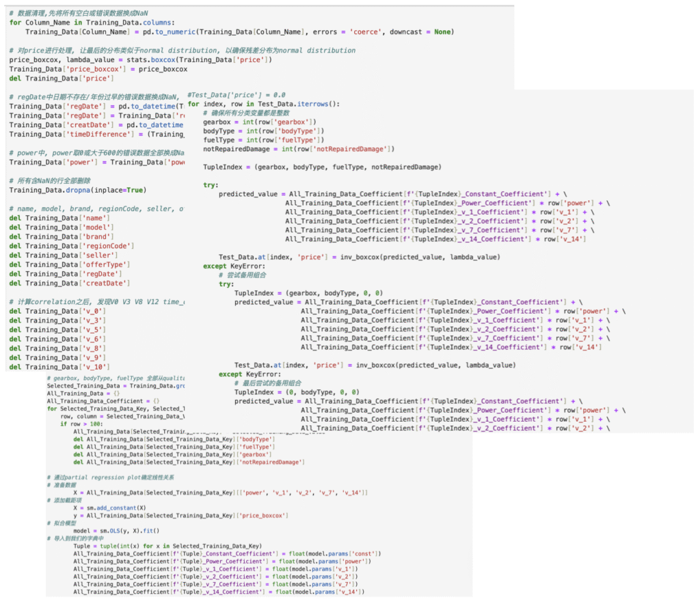Image resolution: width=700 pixels, height=602 pixels.
Task: Click the X = sm.add_constant(X) line
Action: point(108,508)
